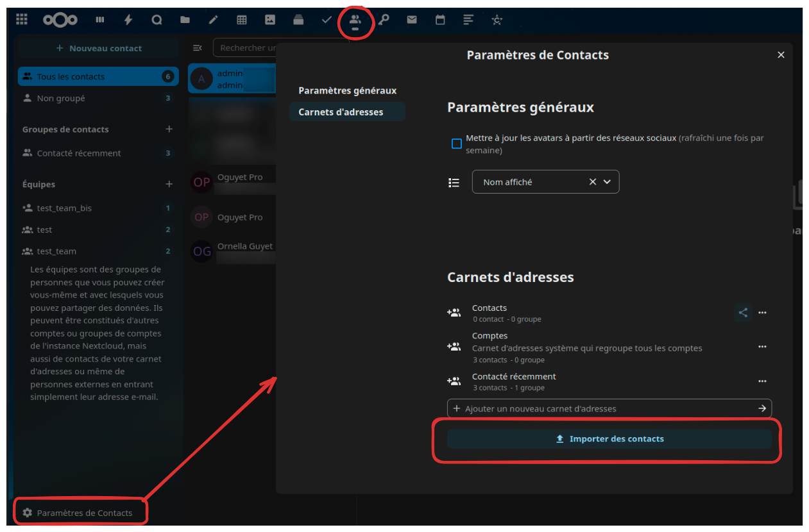This screenshot has height=532, width=809.
Task: Enable updating avatars from social networks checkbox
Action: [x=457, y=144]
